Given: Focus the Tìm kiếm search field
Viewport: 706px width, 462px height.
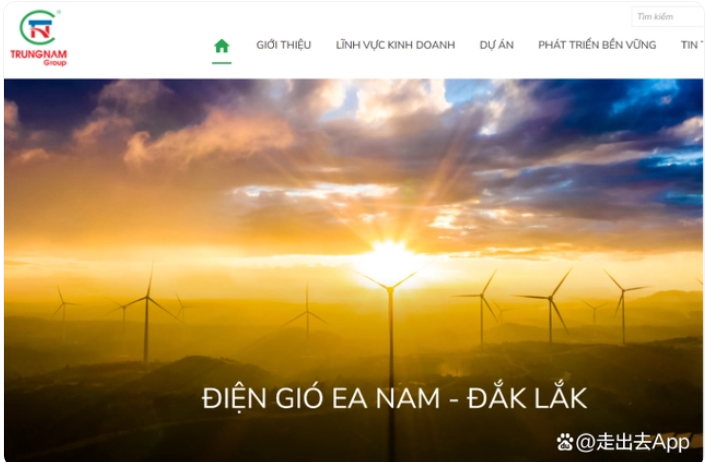Looking at the screenshot, I should [667, 17].
